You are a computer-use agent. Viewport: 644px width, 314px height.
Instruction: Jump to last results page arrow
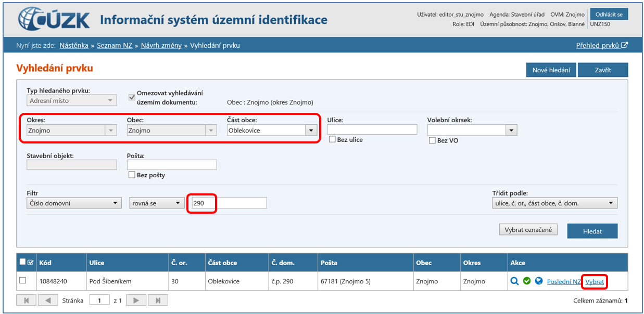[x=158, y=300]
